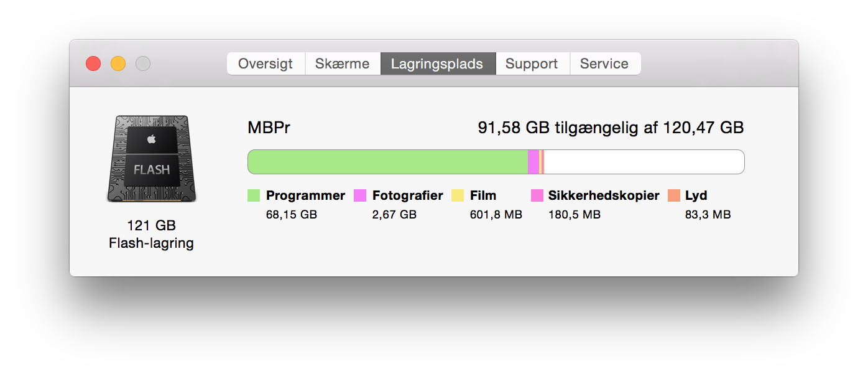
Task: Click the 121 GB Flash-lagring label
Action: click(151, 234)
